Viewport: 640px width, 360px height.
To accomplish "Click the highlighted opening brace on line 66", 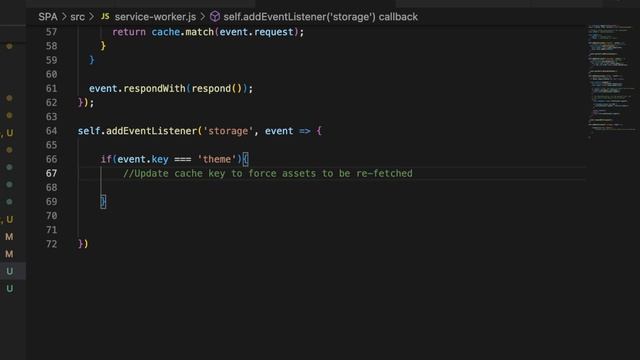I will (245, 159).
